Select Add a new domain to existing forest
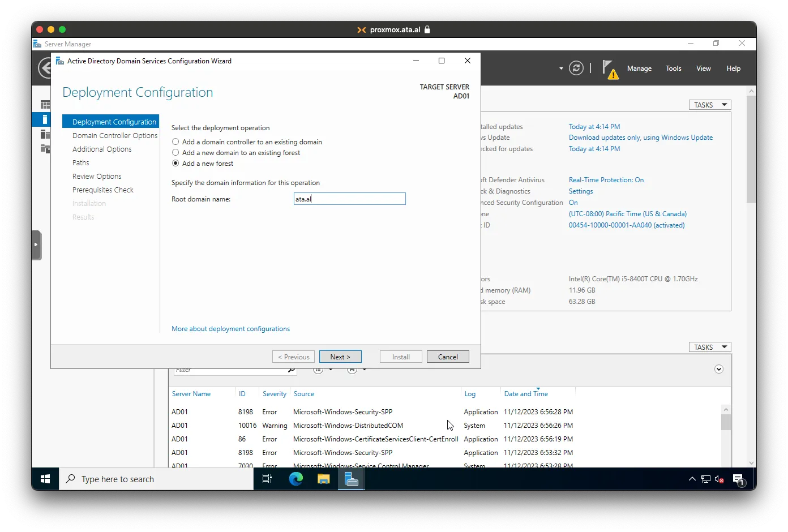 click(175, 153)
